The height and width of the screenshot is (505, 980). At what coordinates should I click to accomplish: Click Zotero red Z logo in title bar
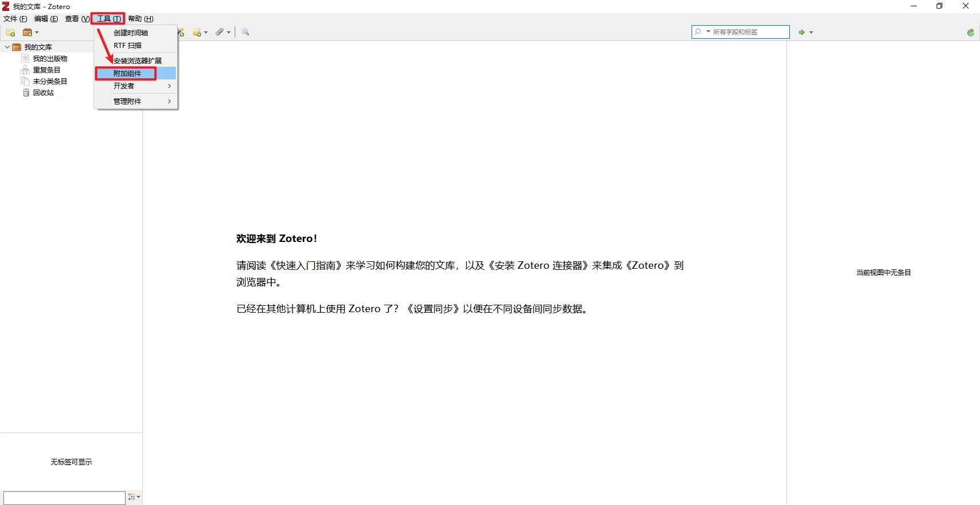pyautogui.click(x=6, y=6)
